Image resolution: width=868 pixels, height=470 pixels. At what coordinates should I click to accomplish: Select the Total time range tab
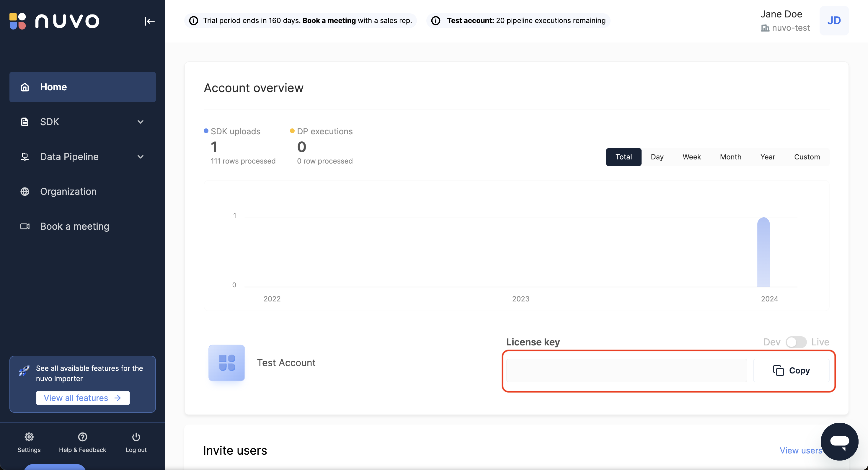click(624, 157)
